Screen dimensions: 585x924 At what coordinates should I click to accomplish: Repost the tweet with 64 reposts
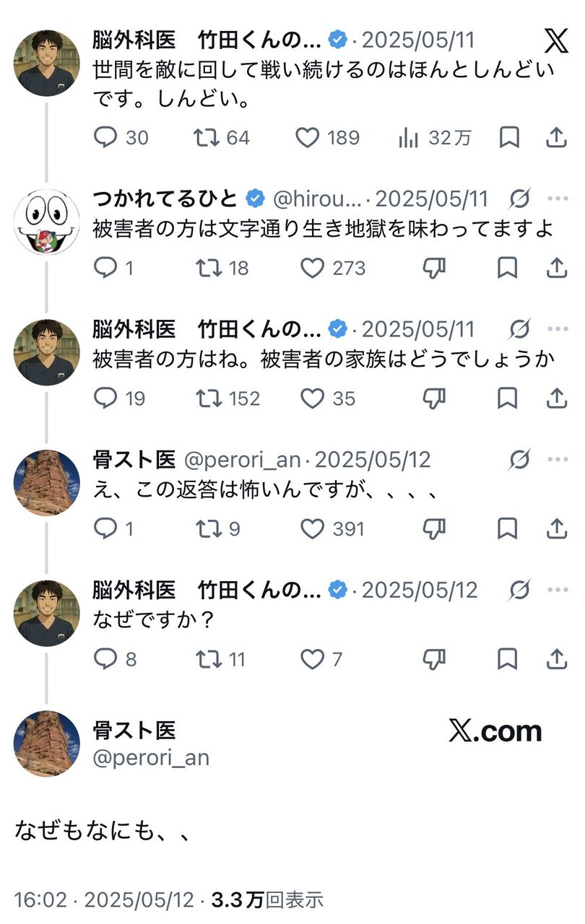[222, 137]
